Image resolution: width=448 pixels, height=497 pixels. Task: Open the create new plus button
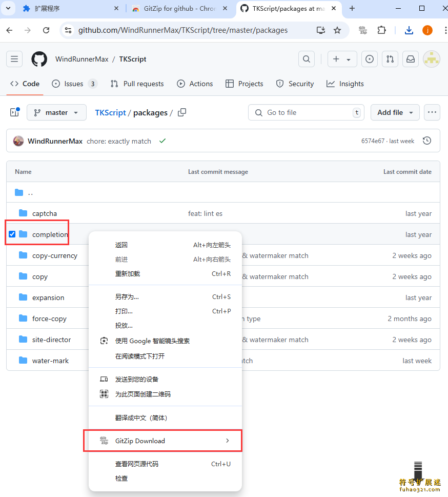click(342, 59)
